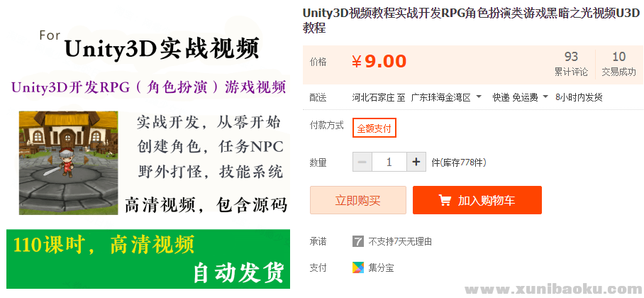The width and height of the screenshot is (644, 298).
Task: Click the quantity input field
Action: pos(389,162)
